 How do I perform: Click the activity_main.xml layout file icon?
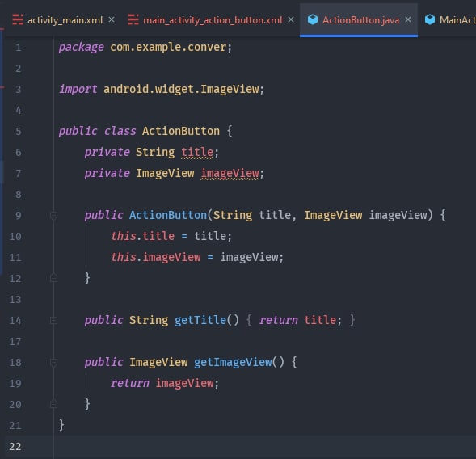tap(18, 19)
